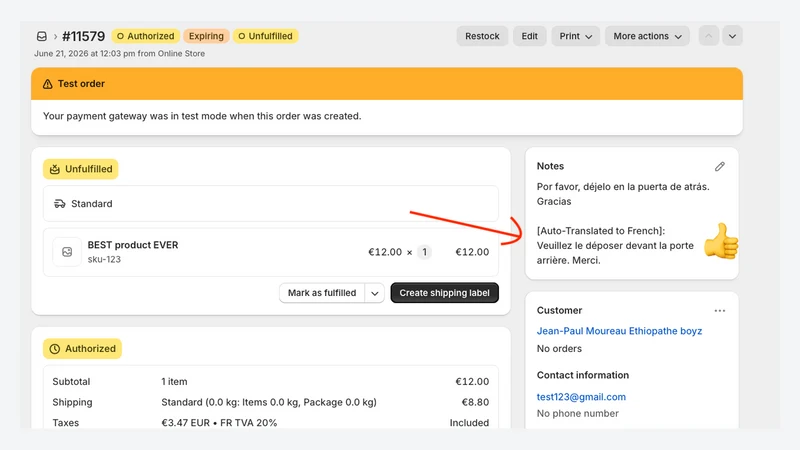Click the Spanish note 'Por favor, déjelo…'
This screenshot has height=450, width=800.
(x=623, y=194)
